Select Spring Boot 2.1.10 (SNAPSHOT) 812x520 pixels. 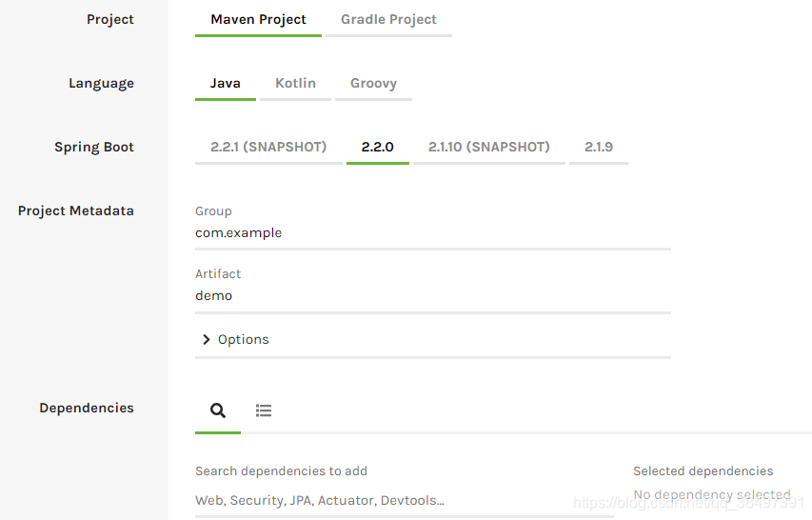pos(489,147)
